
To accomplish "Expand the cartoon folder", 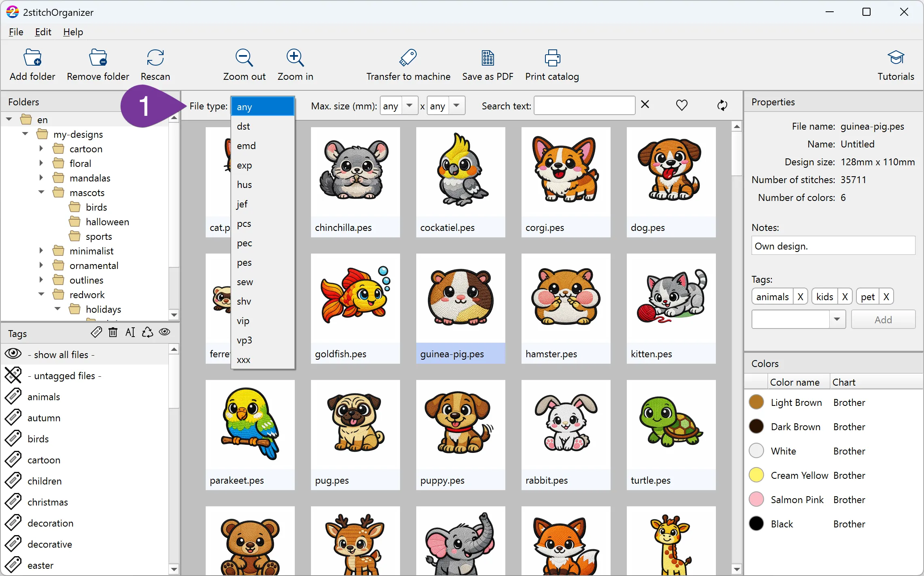I will [x=41, y=149].
